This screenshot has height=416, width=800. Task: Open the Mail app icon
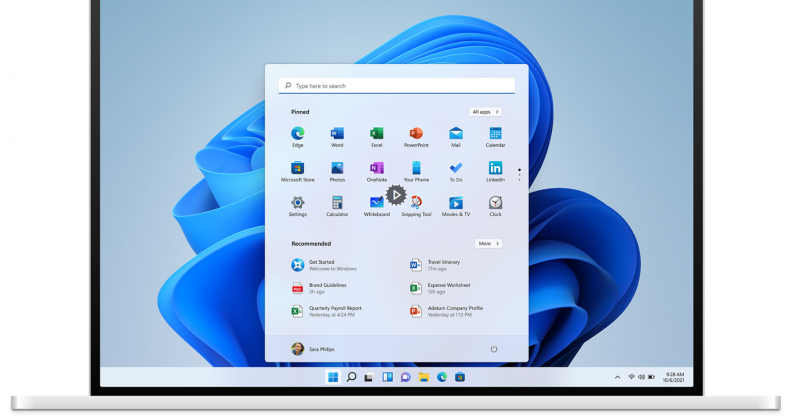pos(456,137)
